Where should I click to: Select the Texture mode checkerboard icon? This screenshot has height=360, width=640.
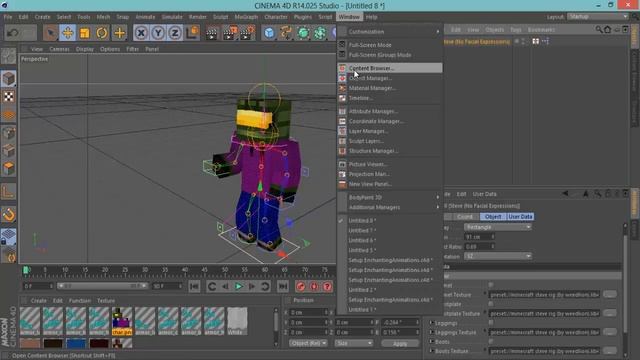pyautogui.click(x=9, y=97)
